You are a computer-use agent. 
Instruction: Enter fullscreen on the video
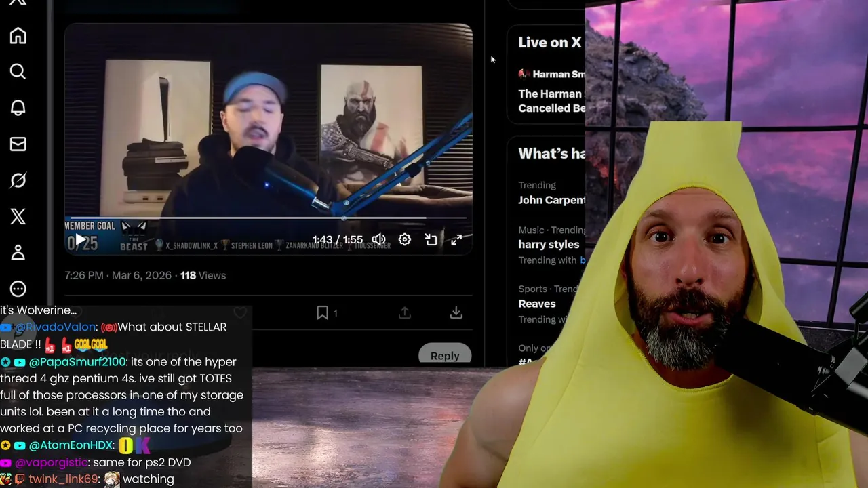[457, 239]
